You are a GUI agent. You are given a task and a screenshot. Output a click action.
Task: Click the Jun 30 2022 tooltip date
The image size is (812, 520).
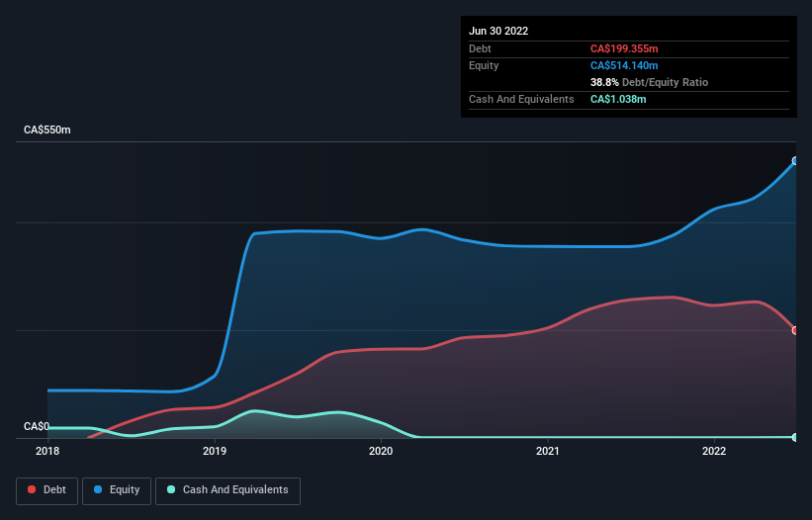pos(498,31)
